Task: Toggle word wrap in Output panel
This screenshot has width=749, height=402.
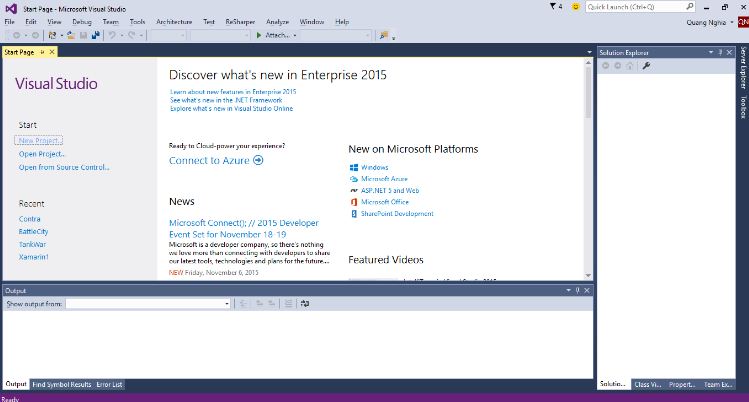Action: click(305, 303)
